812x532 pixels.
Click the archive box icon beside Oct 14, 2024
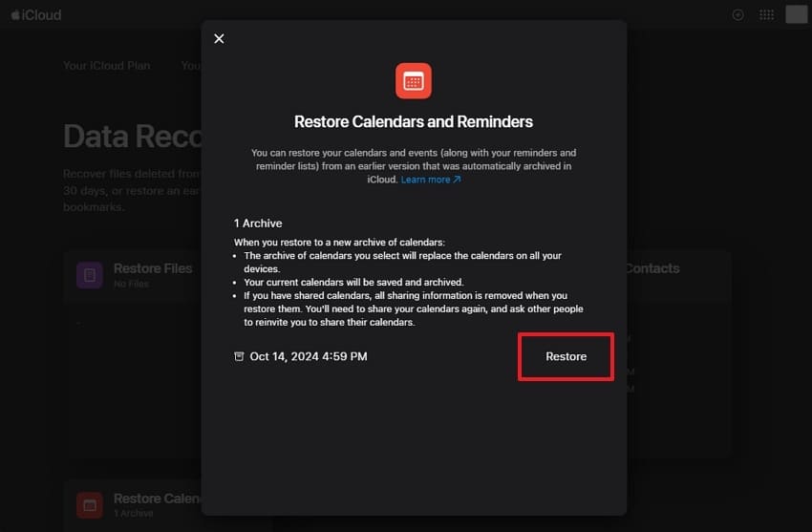(x=239, y=356)
